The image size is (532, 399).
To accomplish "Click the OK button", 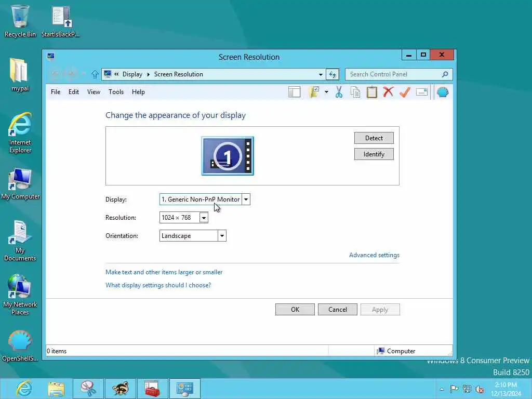I will pyautogui.click(x=295, y=310).
